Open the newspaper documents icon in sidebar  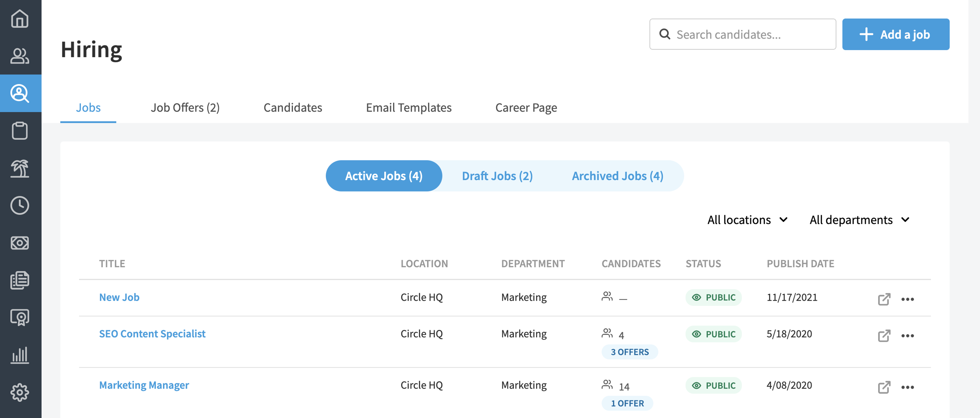(x=20, y=280)
